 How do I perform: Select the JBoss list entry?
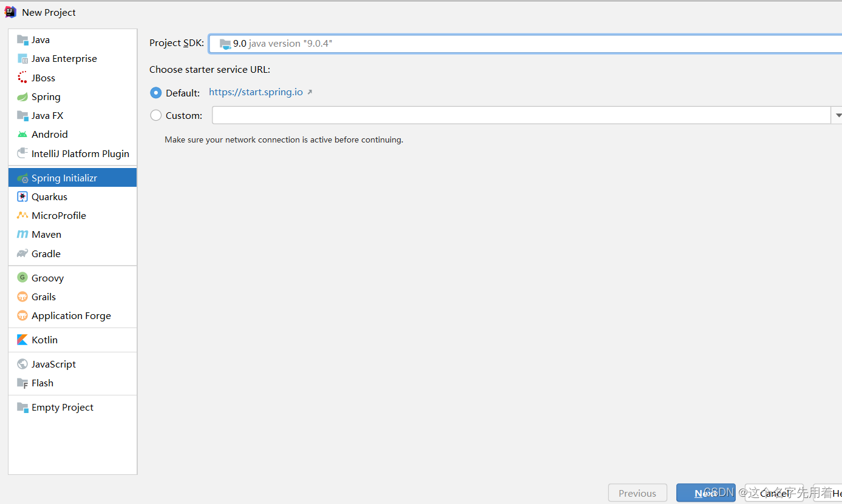pyautogui.click(x=72, y=78)
